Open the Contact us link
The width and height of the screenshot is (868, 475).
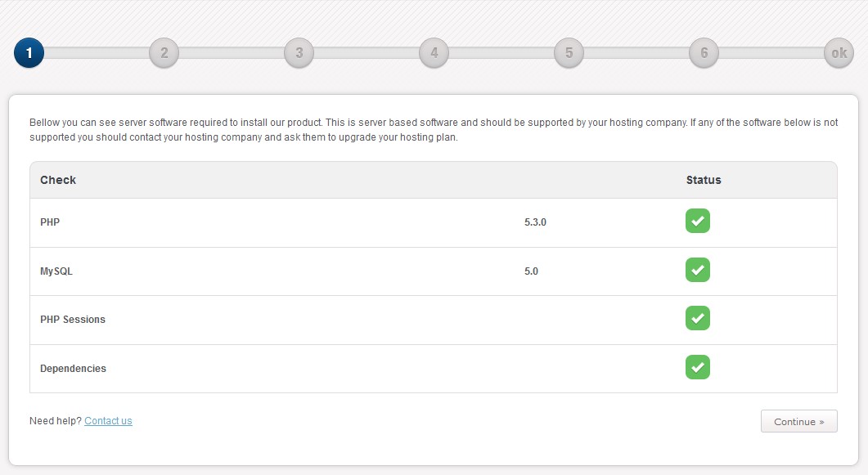108,421
